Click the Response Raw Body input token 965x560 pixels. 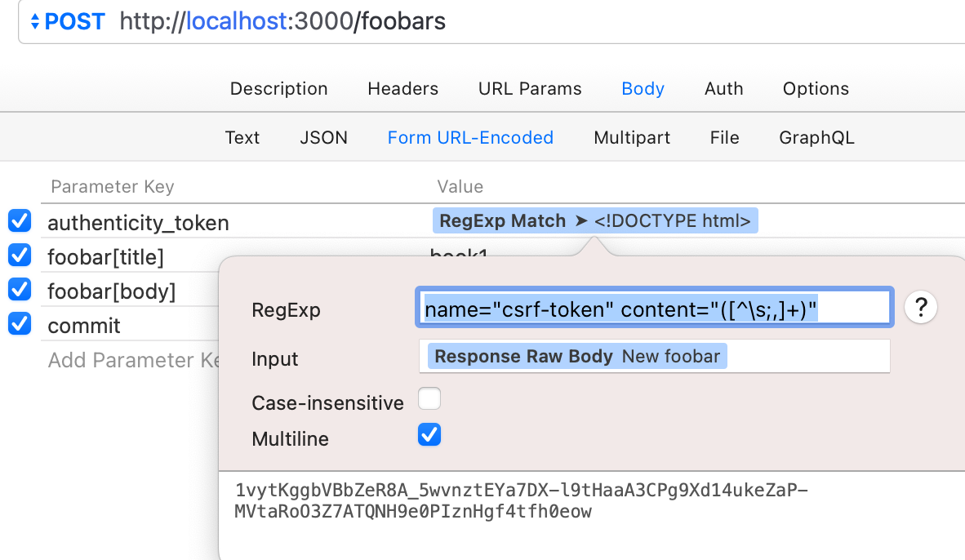[577, 357]
